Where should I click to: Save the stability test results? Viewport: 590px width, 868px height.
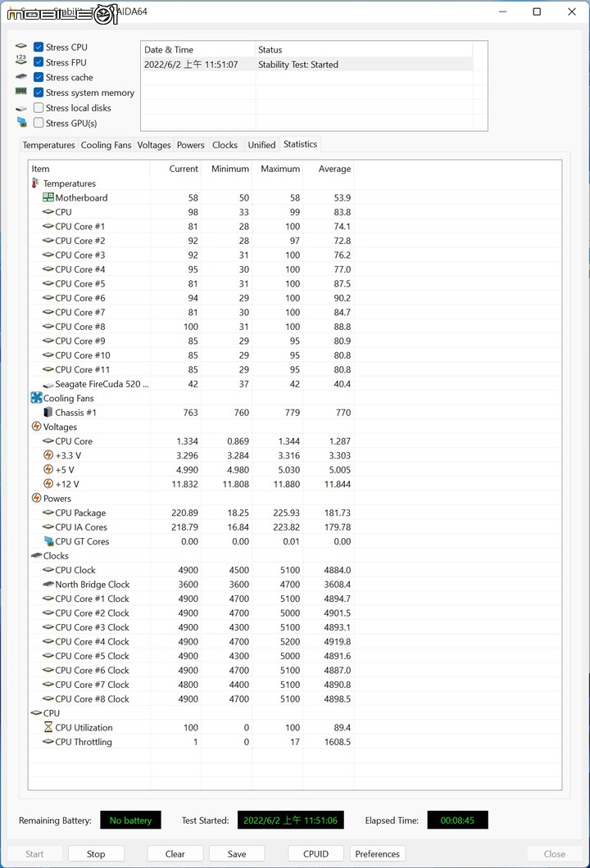[x=237, y=853]
